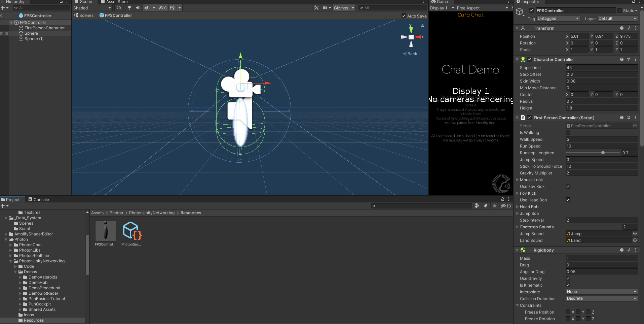Image resolution: width=644 pixels, height=324 pixels.
Task: Open Character Controller help icon
Action: 621,59
